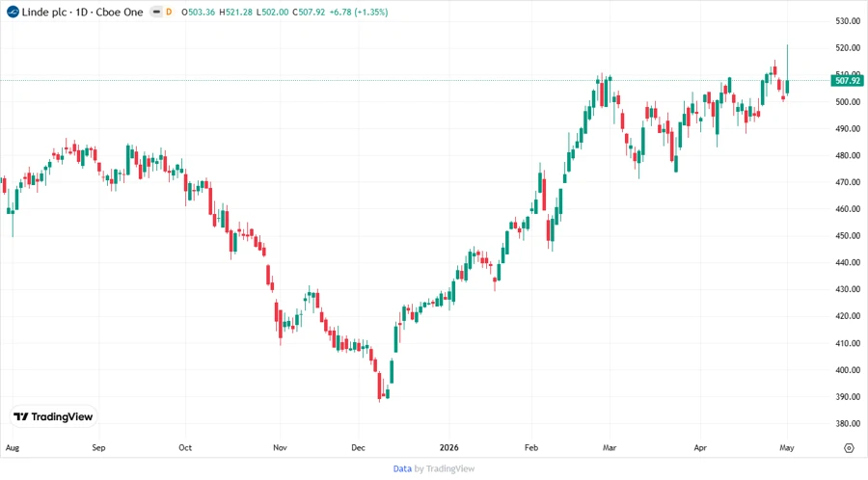Click the low value L502.00

pyautogui.click(x=272, y=12)
